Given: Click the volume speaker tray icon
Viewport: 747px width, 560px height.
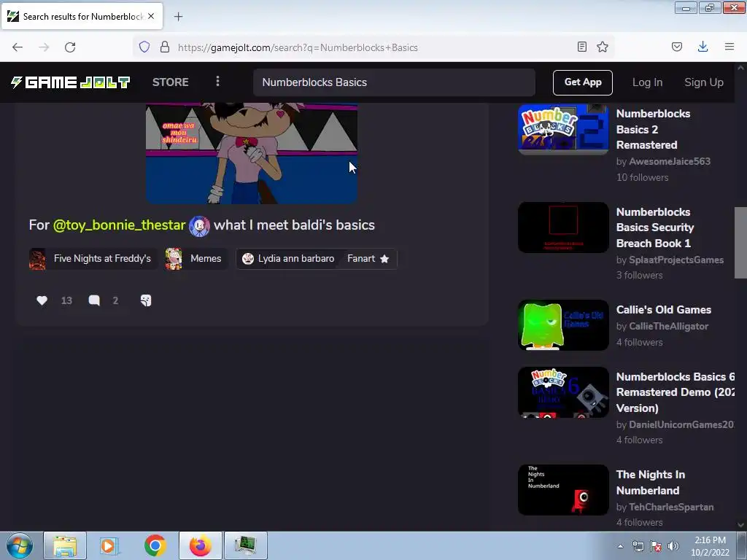Looking at the screenshot, I should coord(673,546).
